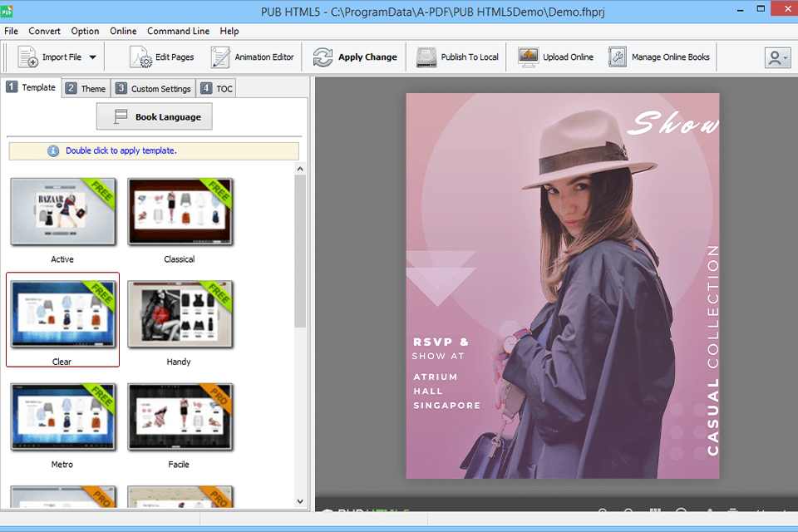Open the Convert menu
Screen dimensions: 798x532
click(44, 31)
